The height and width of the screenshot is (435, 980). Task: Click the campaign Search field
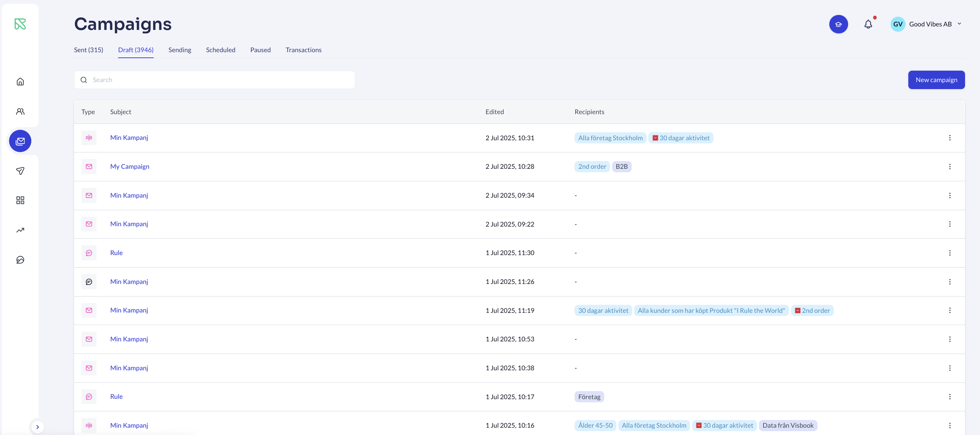221,80
